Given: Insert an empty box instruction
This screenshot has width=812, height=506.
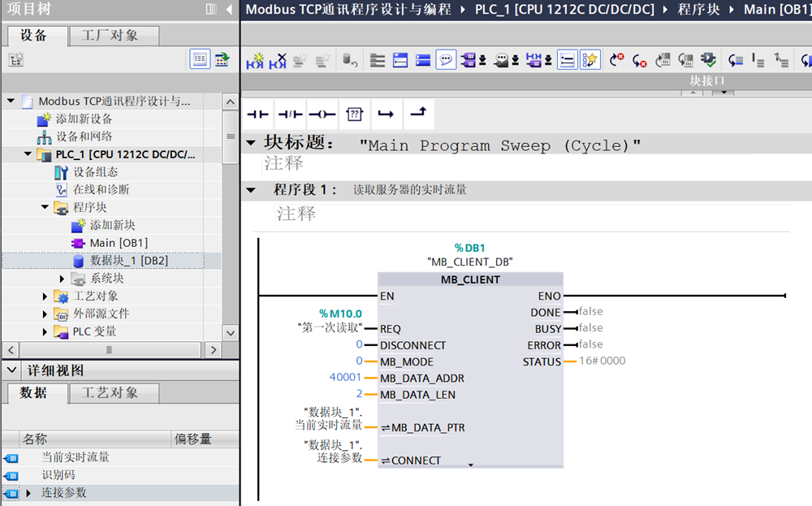Looking at the screenshot, I should click(x=353, y=115).
